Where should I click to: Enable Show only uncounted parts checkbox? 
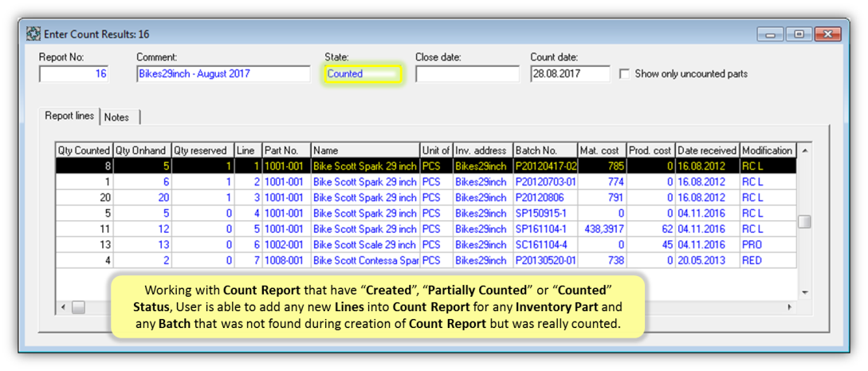[624, 73]
